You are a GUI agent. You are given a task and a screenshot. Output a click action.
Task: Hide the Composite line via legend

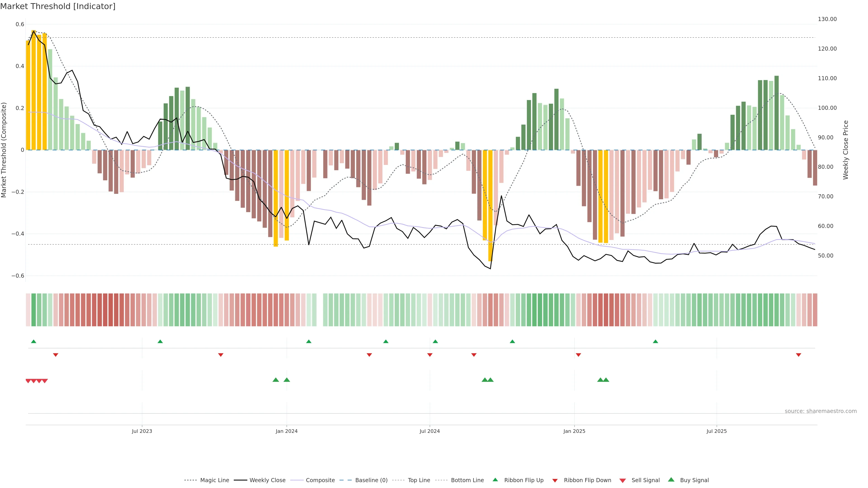tap(320, 480)
